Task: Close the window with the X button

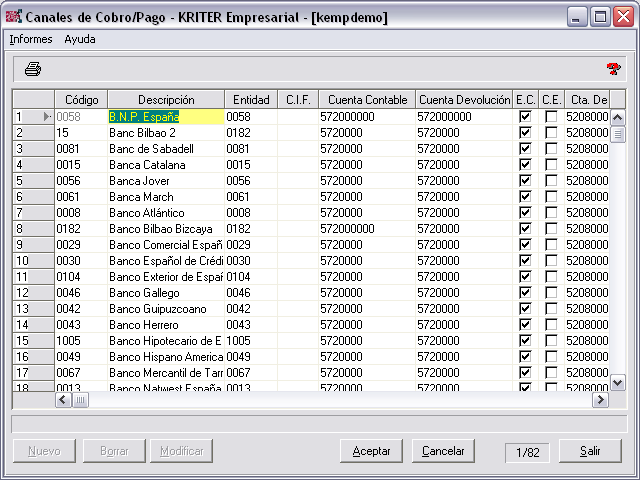Action: (624, 17)
